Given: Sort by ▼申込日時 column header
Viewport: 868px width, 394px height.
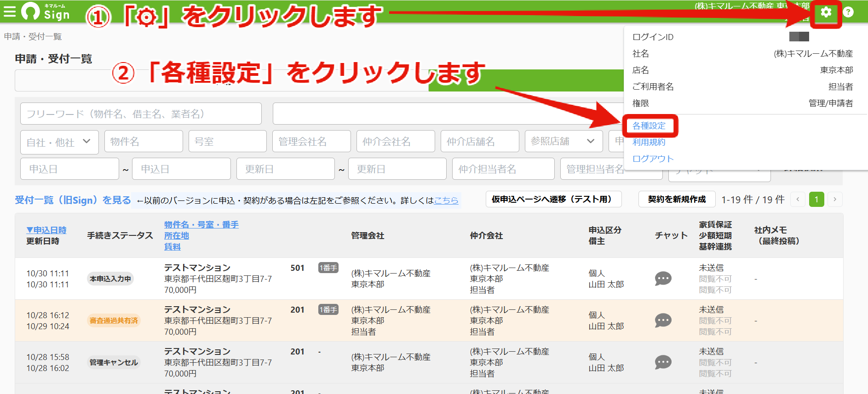Looking at the screenshot, I should [46, 230].
